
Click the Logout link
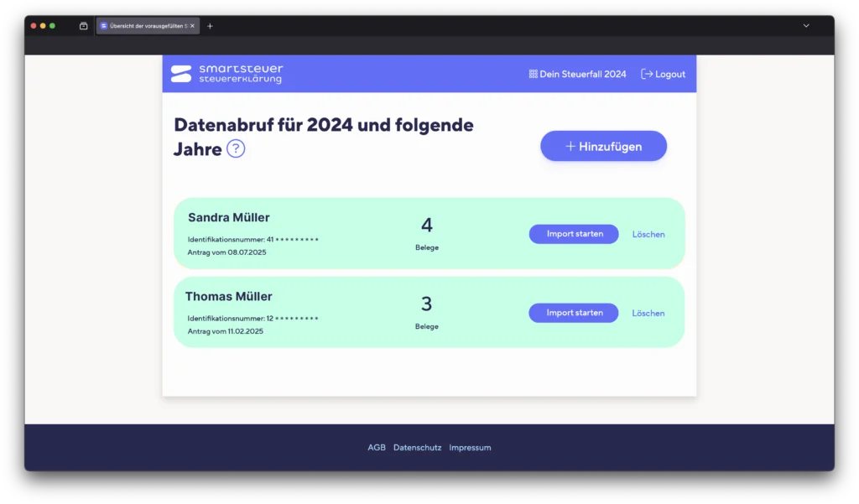coord(663,74)
